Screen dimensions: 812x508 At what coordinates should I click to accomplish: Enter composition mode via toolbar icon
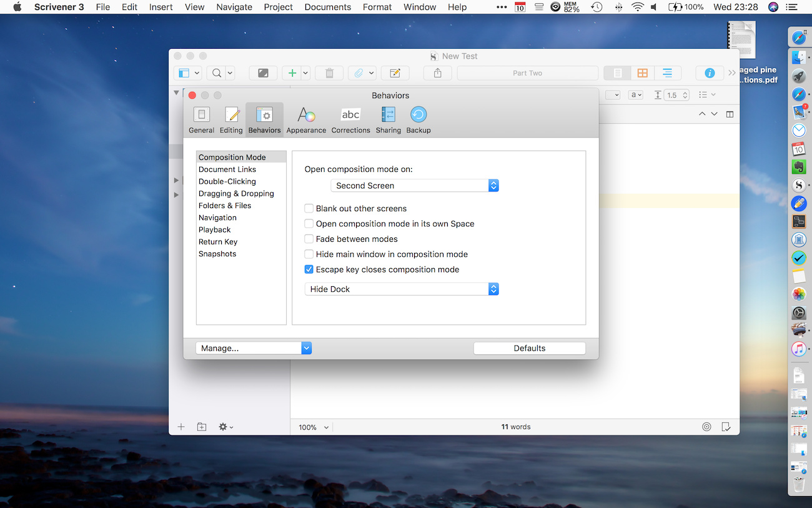(263, 73)
